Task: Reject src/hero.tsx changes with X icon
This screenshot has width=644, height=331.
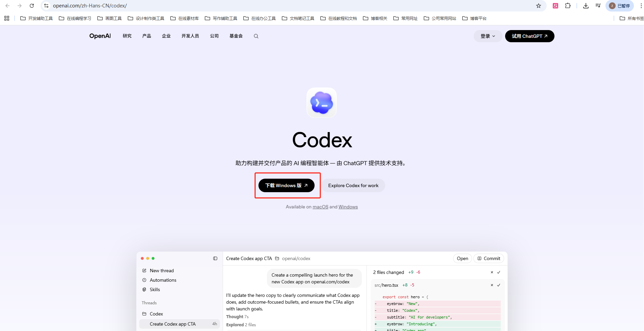Action: (492, 285)
